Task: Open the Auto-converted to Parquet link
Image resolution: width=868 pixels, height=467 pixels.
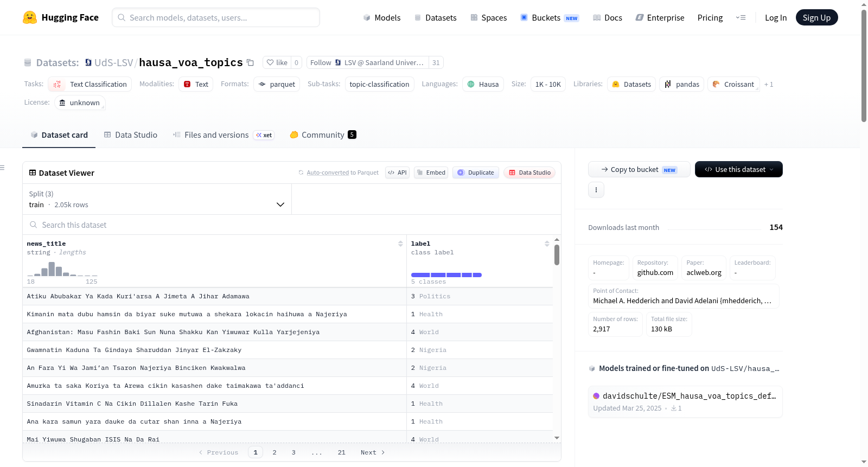Action: coord(328,172)
